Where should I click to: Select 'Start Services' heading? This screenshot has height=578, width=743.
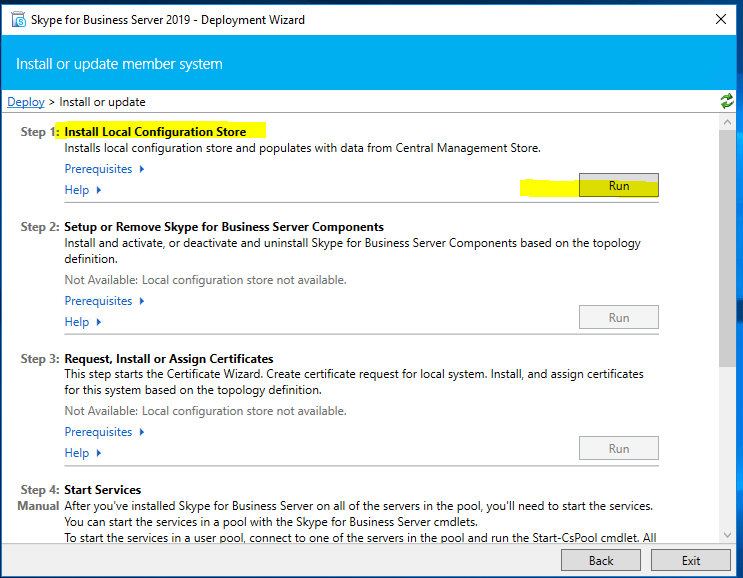(103, 489)
